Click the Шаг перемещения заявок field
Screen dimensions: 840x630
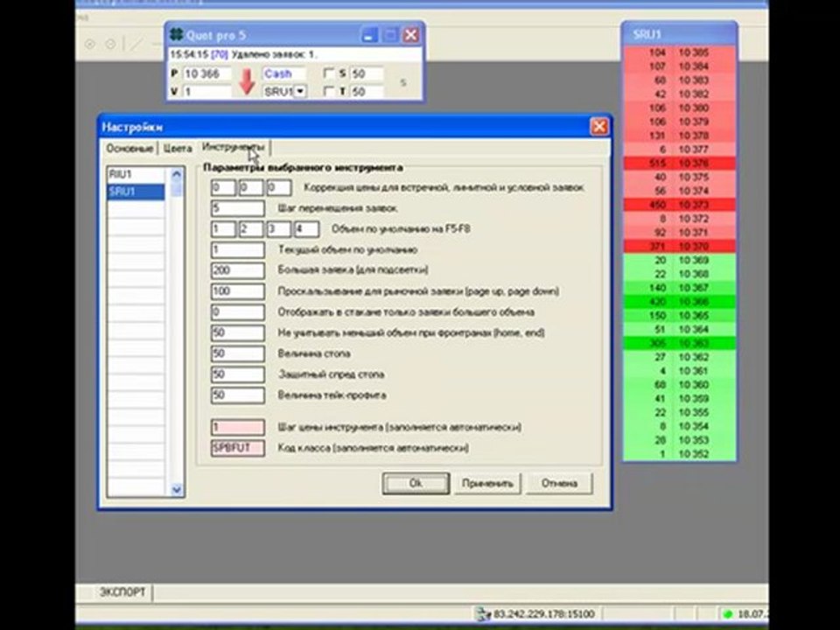point(237,208)
